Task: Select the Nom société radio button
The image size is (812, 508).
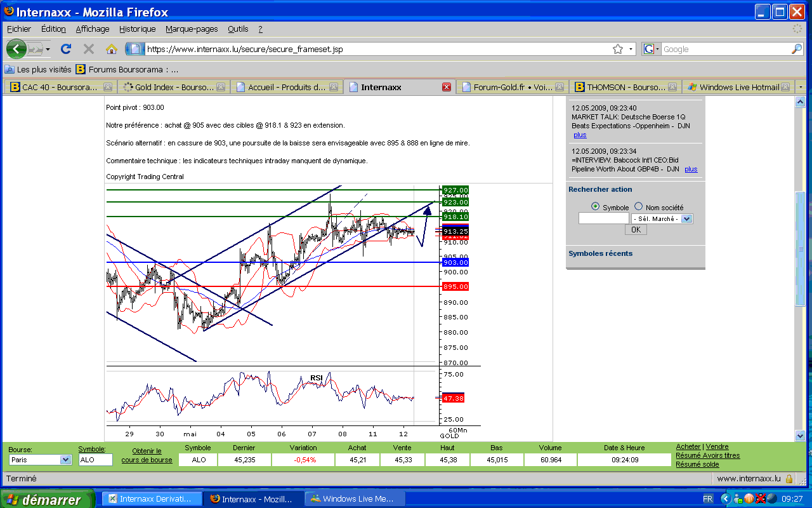Action: pyautogui.click(x=638, y=207)
